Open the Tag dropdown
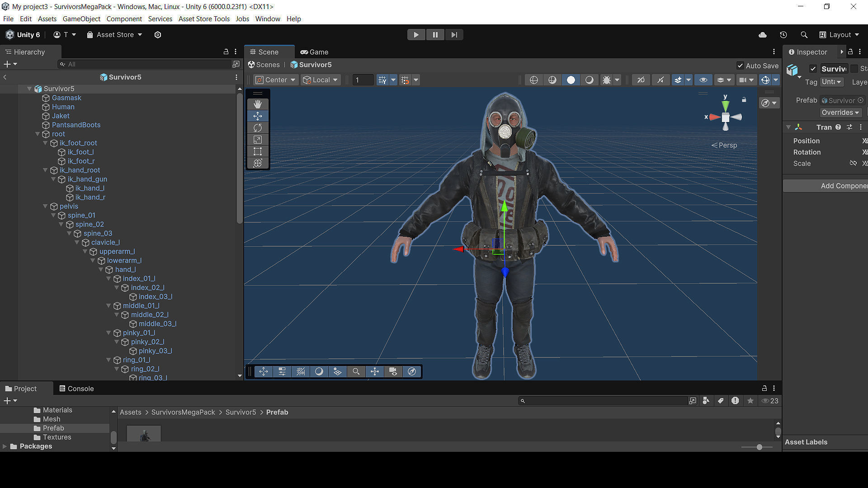Image resolution: width=868 pixels, height=488 pixels. coord(832,82)
